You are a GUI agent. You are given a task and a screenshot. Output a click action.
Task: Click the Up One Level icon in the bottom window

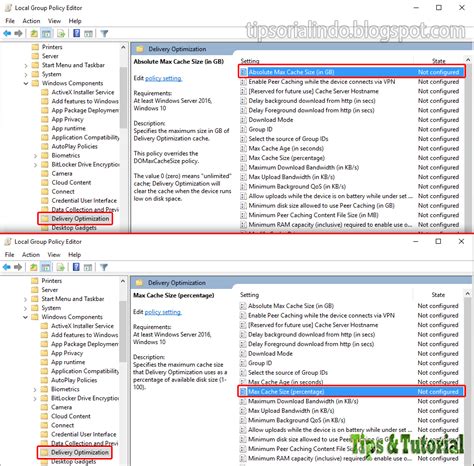[x=34, y=267]
